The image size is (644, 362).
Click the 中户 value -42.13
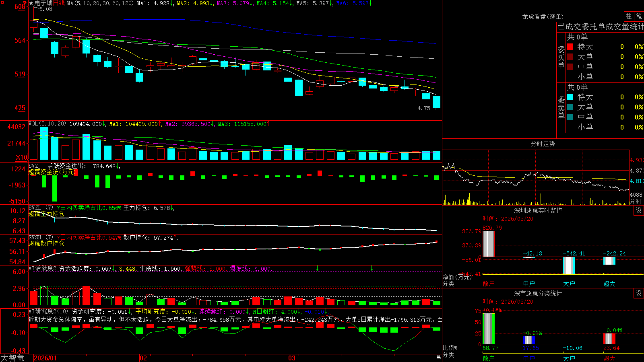pyautogui.click(x=532, y=253)
